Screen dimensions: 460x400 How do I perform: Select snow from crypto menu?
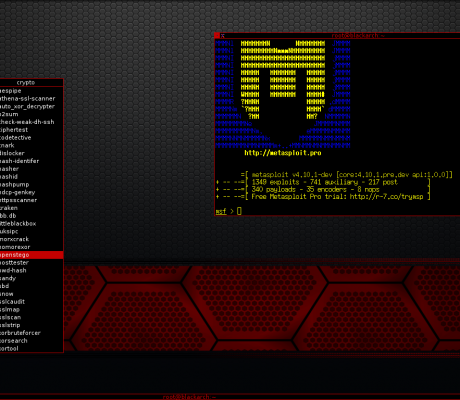click(x=31, y=294)
